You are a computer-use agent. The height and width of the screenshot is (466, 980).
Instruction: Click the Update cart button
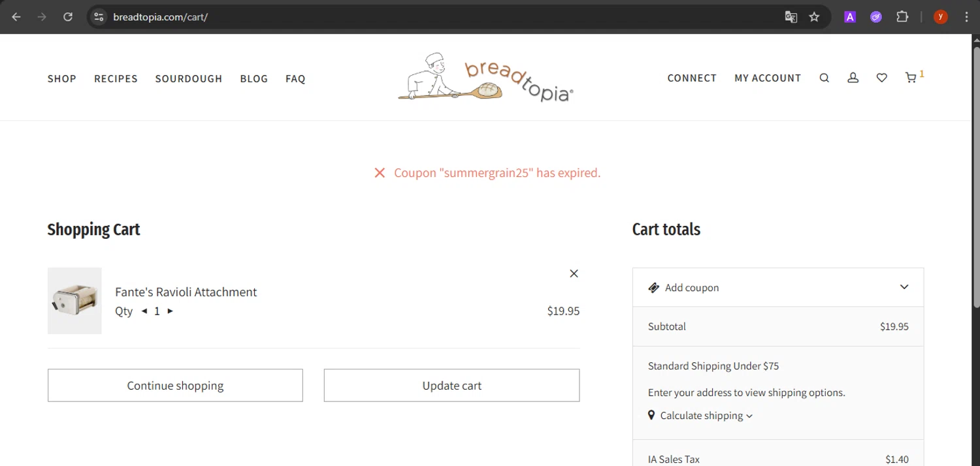[x=451, y=386]
